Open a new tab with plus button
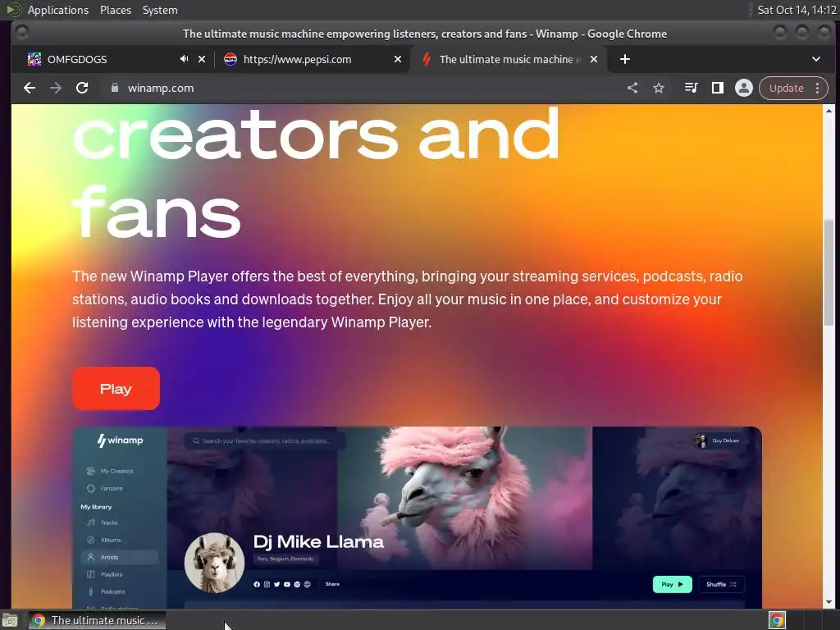840x630 pixels. (x=624, y=59)
